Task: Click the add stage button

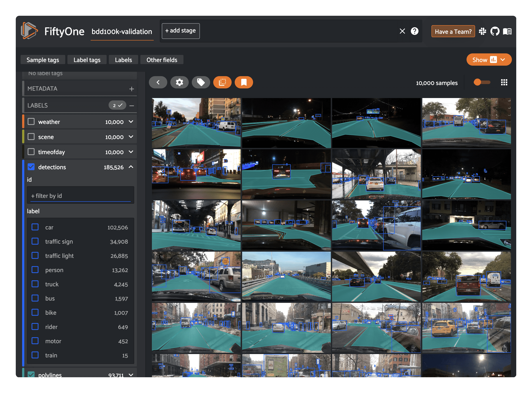Action: coord(181,31)
